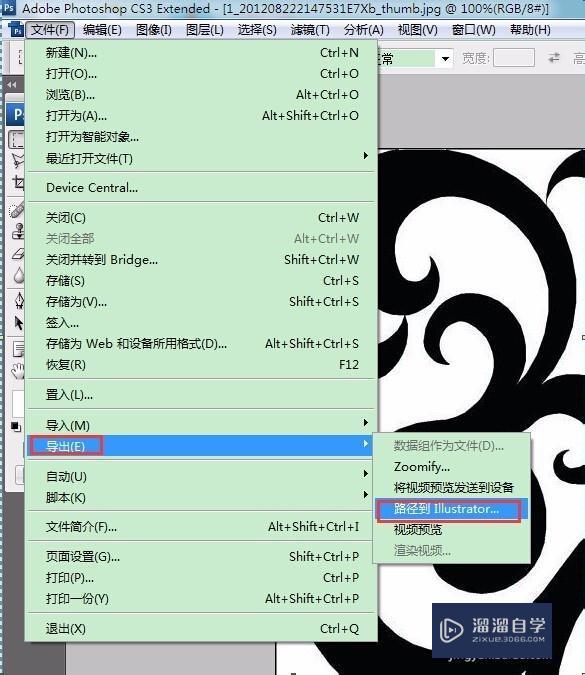Choose Zoomify... in export submenu

[452, 467]
